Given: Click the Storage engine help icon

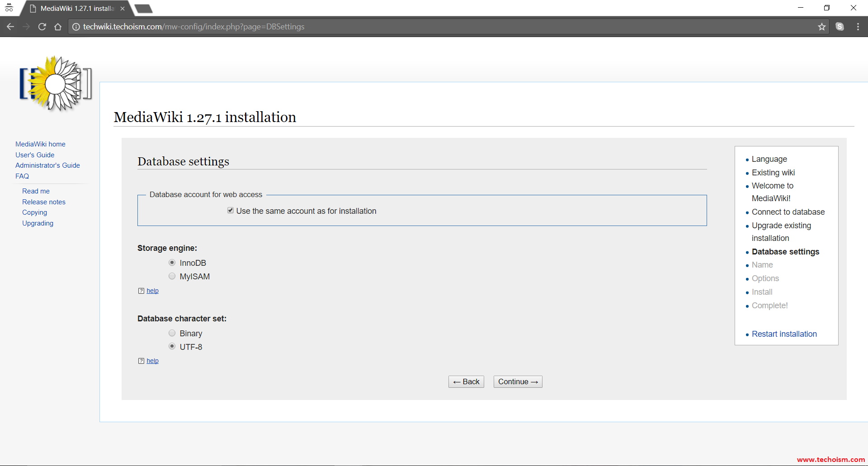Looking at the screenshot, I should (x=141, y=291).
